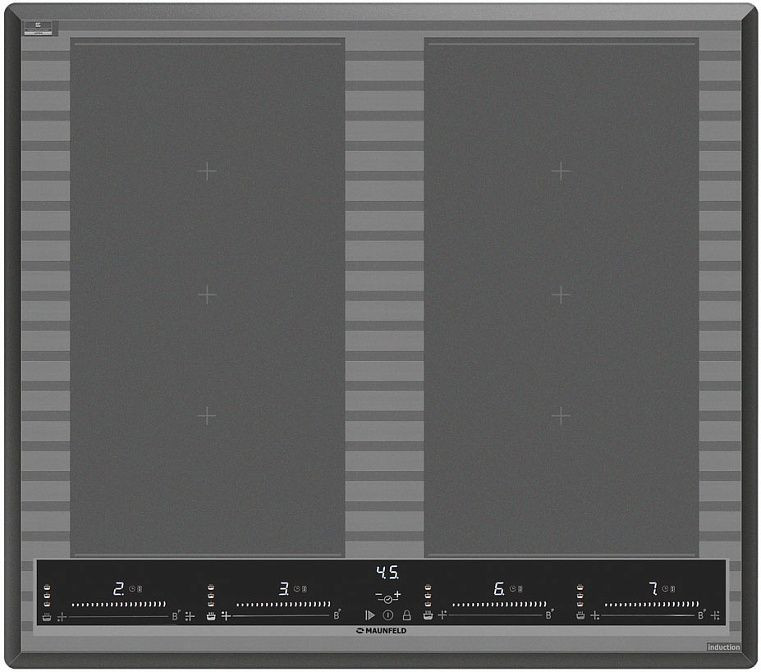Viewport: 761px width, 672px height.
Task: Adjust power slider of zone showing 2
Action: click(118, 605)
